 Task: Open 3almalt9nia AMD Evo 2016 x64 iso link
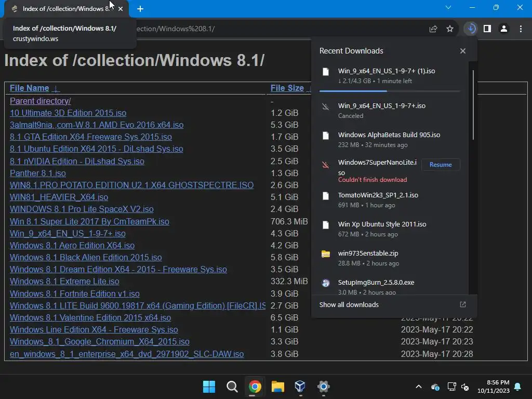(x=97, y=125)
